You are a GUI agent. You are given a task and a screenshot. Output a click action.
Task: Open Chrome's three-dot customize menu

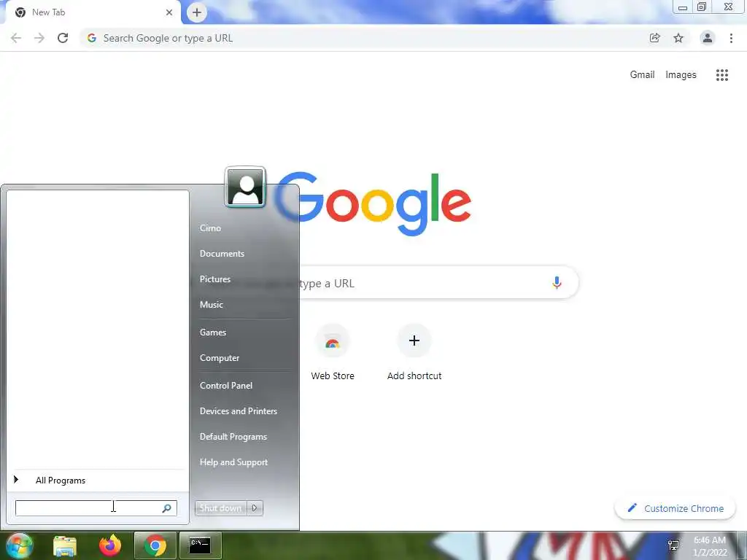(x=731, y=38)
